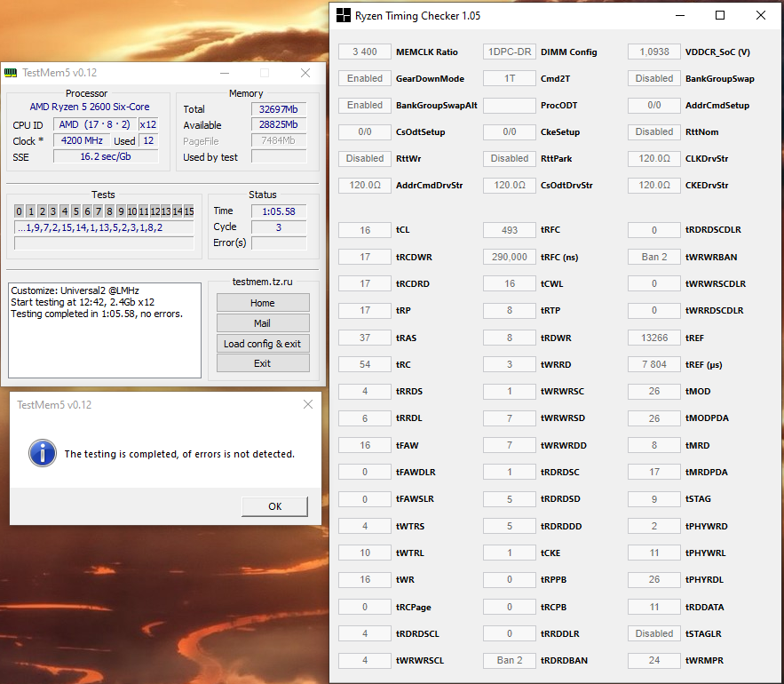Click the Clock 4200 MHz value

tap(82, 140)
